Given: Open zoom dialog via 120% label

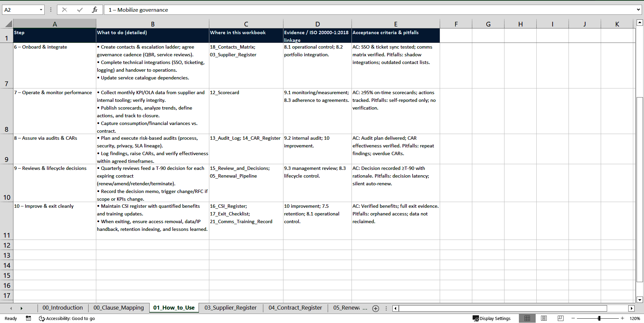Looking at the screenshot, I should coord(635,318).
